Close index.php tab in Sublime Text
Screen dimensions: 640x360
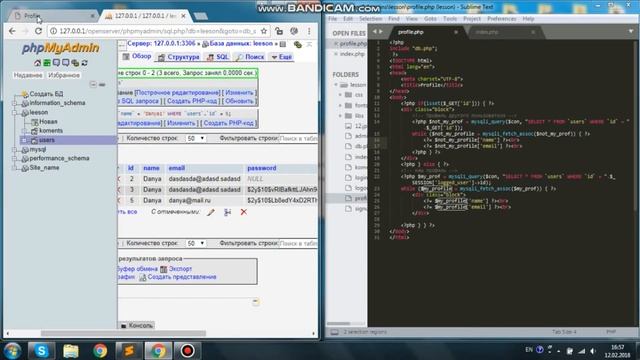click(533, 32)
